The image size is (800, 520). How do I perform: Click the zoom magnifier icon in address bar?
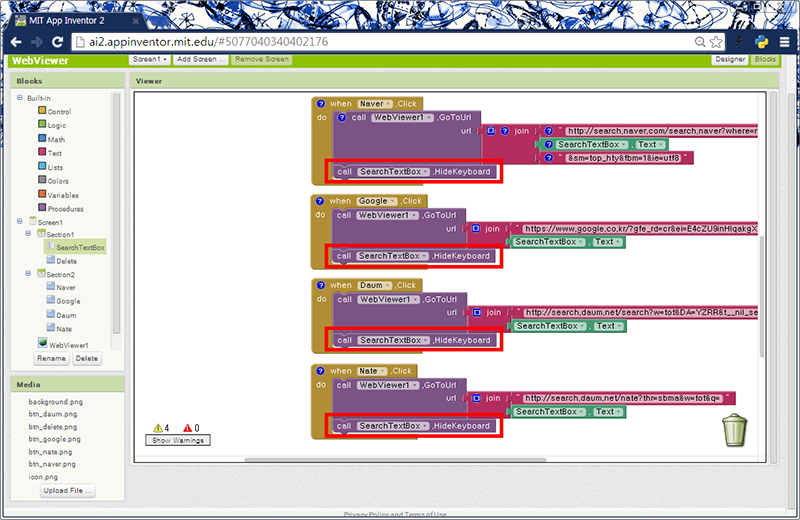coord(700,42)
